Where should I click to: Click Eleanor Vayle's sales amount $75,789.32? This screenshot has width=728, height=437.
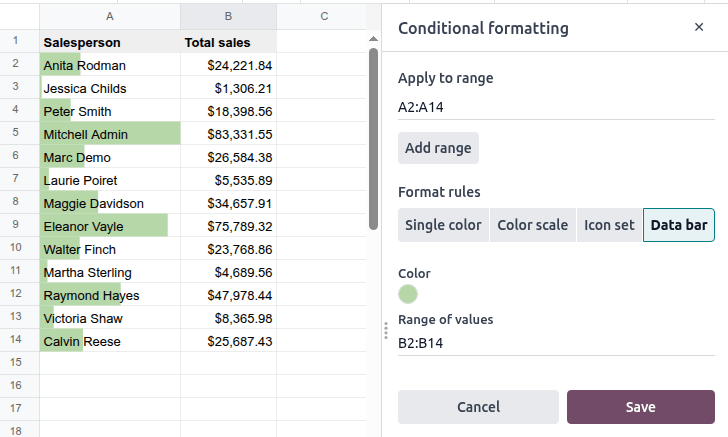[228, 226]
